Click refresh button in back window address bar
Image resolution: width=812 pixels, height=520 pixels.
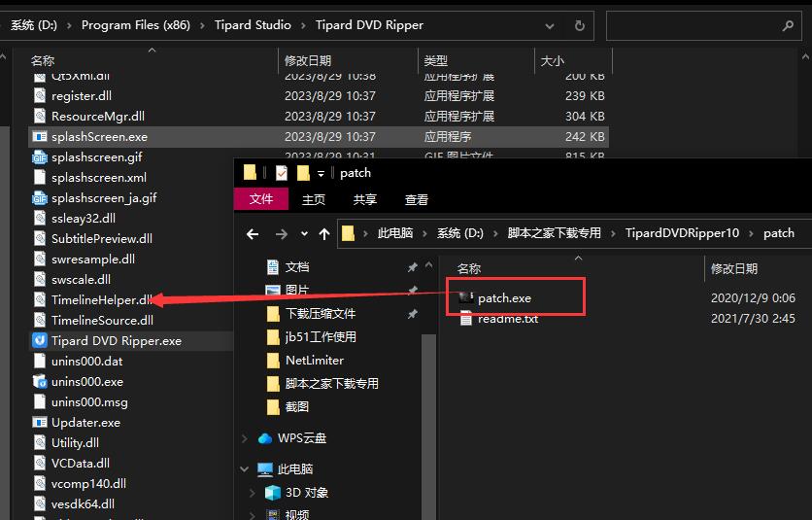tap(580, 25)
